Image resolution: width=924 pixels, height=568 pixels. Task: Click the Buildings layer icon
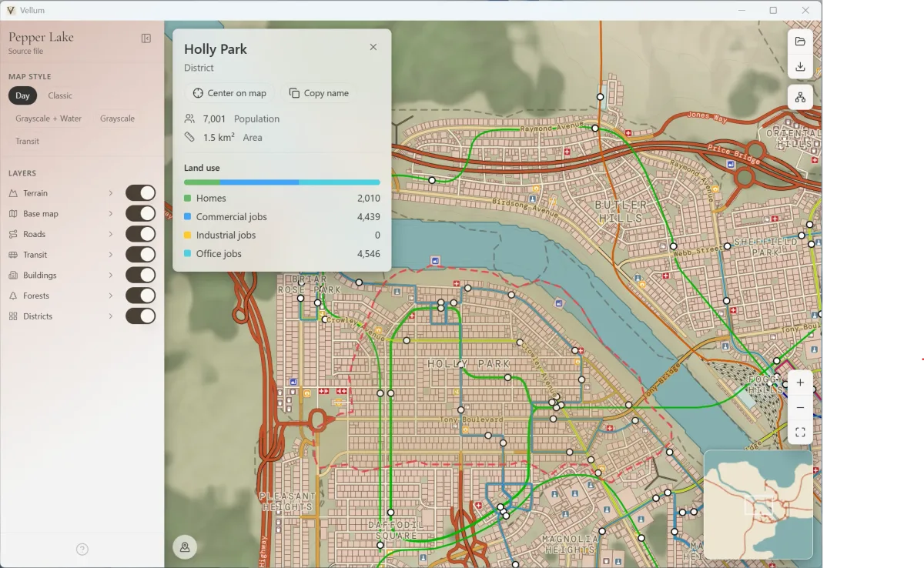tap(13, 275)
